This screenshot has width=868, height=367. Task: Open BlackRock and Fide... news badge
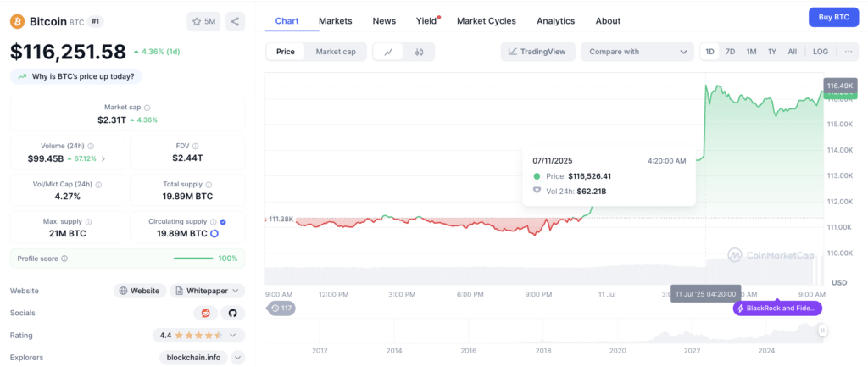(778, 309)
